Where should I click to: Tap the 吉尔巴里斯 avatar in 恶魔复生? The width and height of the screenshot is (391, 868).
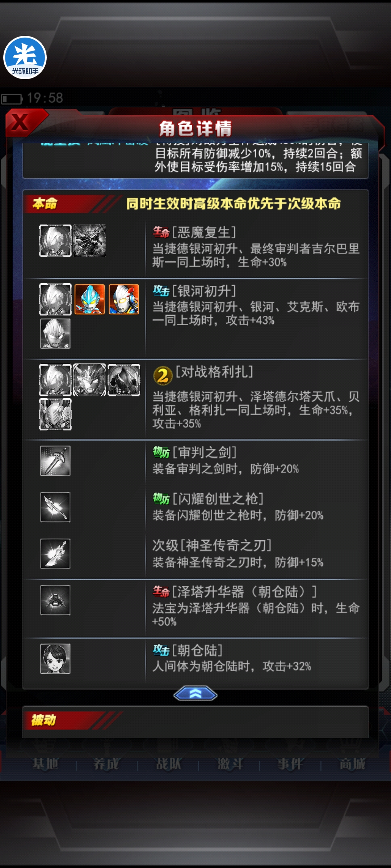(90, 241)
